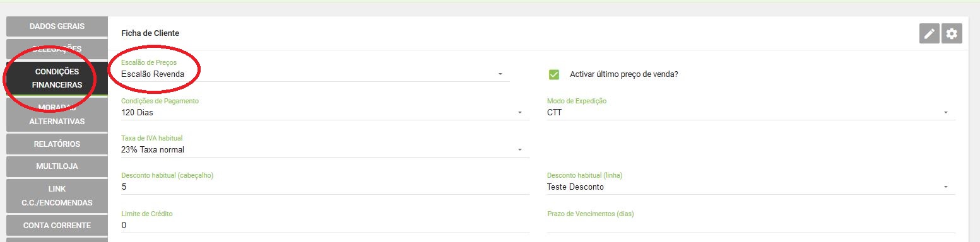Open the Condições Financeiras tab
980x242 pixels.
coord(57,78)
